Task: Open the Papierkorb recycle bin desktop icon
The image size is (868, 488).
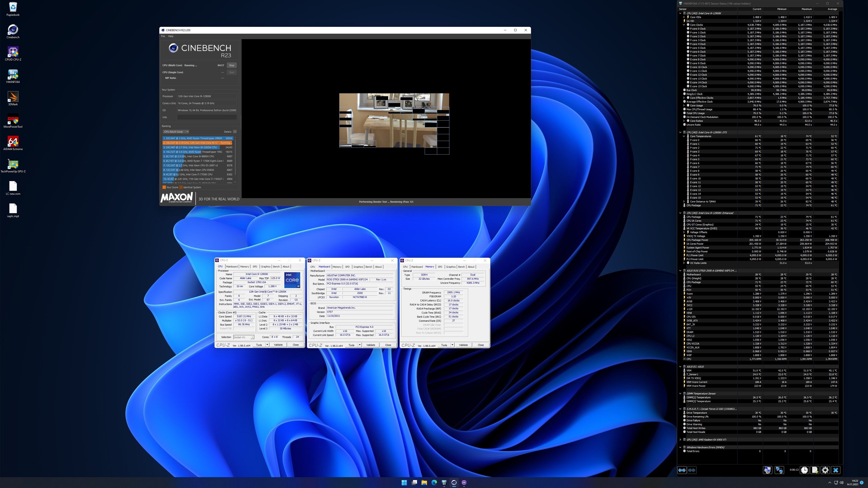Action: click(13, 9)
